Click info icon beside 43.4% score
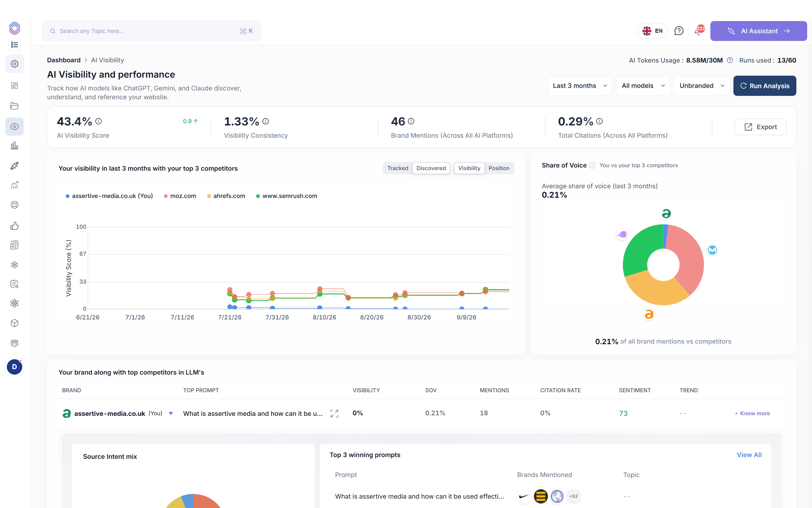This screenshot has height=508, width=812. (x=98, y=121)
